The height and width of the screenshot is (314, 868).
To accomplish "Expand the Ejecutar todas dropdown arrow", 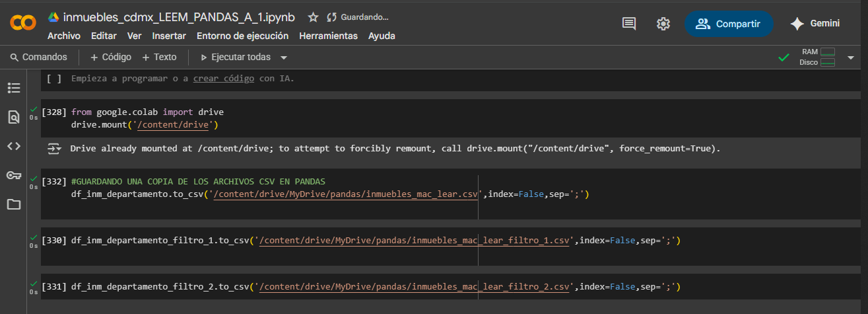I will tap(283, 58).
